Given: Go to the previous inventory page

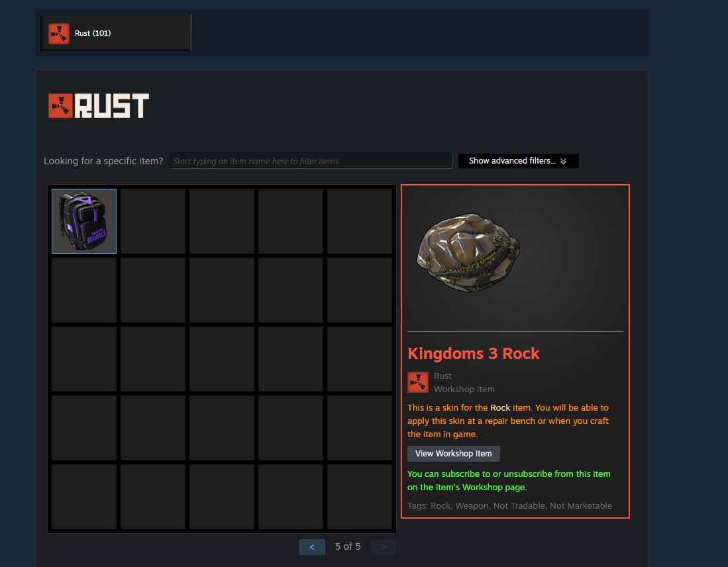Looking at the screenshot, I should click(x=311, y=547).
